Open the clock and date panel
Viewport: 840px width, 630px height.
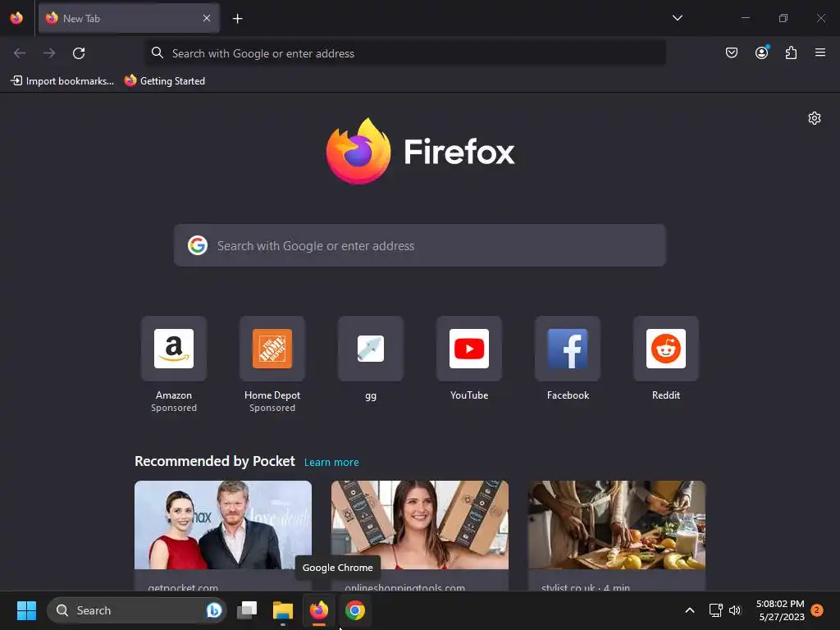tap(780, 610)
